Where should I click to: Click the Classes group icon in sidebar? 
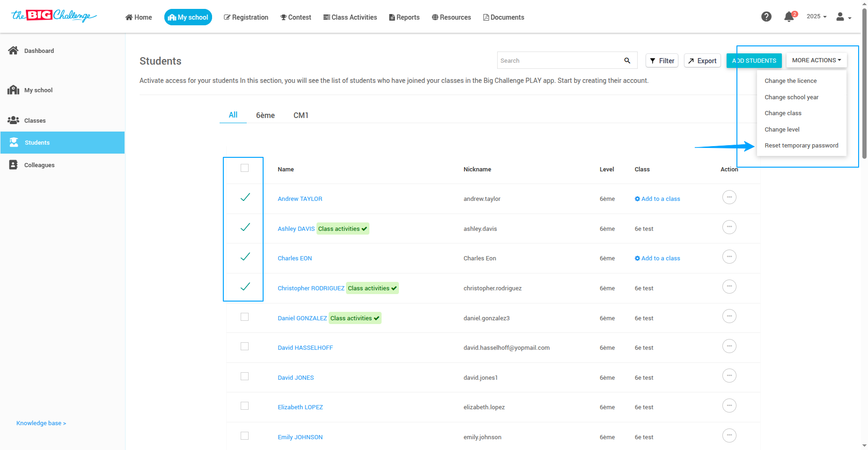pyautogui.click(x=13, y=120)
